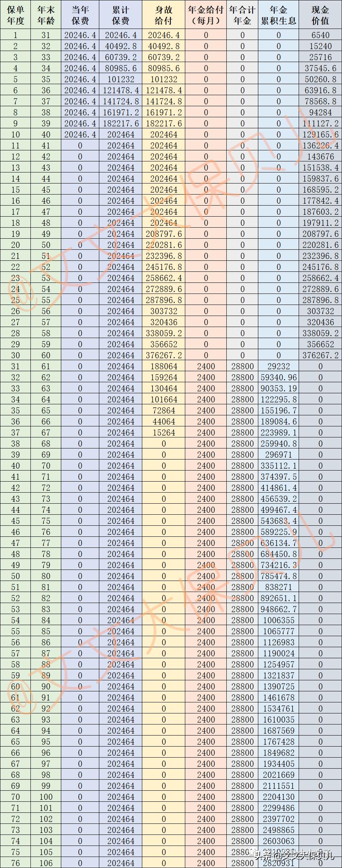The width and height of the screenshot is (342, 868).
Task: Click 身故给付 cell showing 272889.6
Action: [164, 289]
